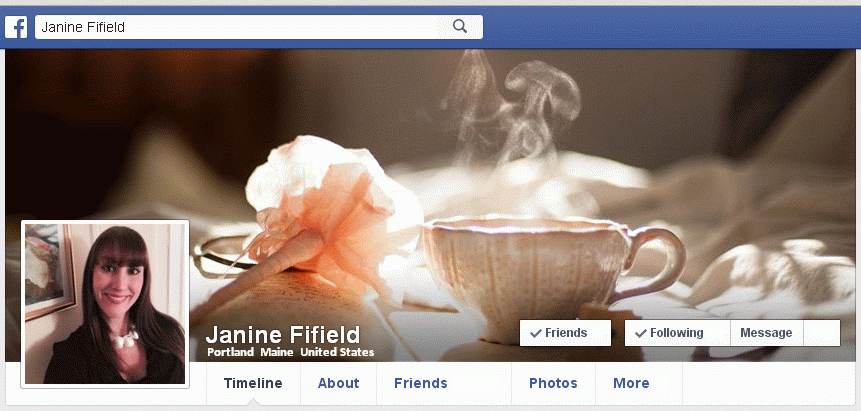Image resolution: width=861 pixels, height=411 pixels.
Task: Expand the More tab menu
Action: coord(631,383)
